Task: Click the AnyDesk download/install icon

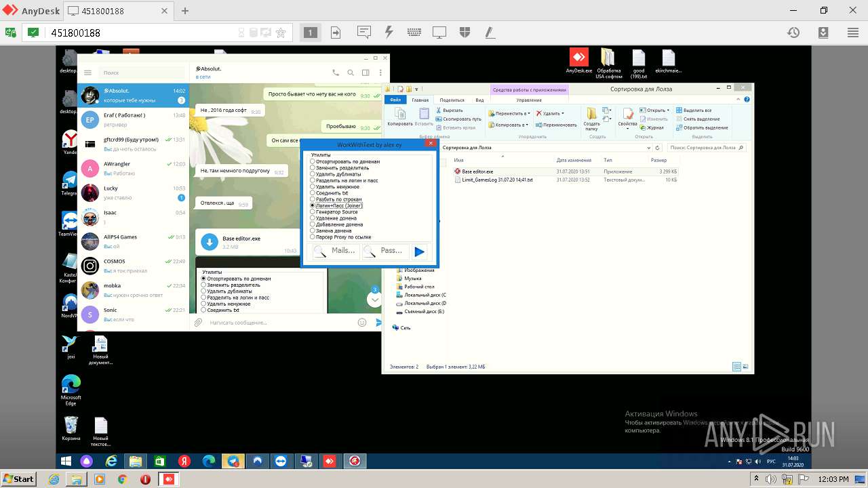Action: (x=823, y=33)
